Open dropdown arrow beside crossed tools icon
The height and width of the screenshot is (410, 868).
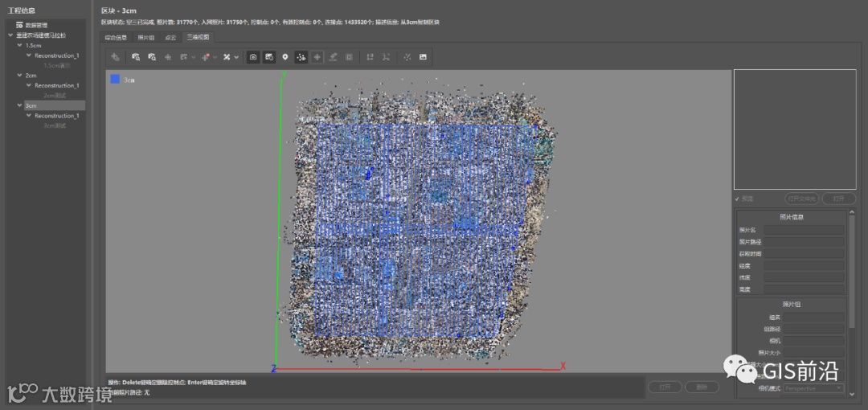pyautogui.click(x=237, y=57)
